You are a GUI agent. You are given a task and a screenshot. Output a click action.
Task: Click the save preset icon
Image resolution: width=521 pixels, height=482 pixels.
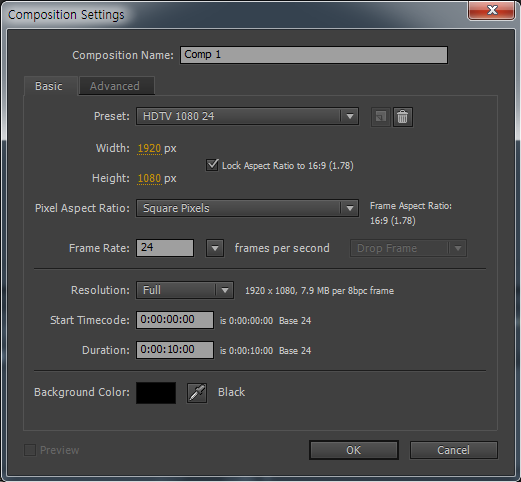pos(381,117)
